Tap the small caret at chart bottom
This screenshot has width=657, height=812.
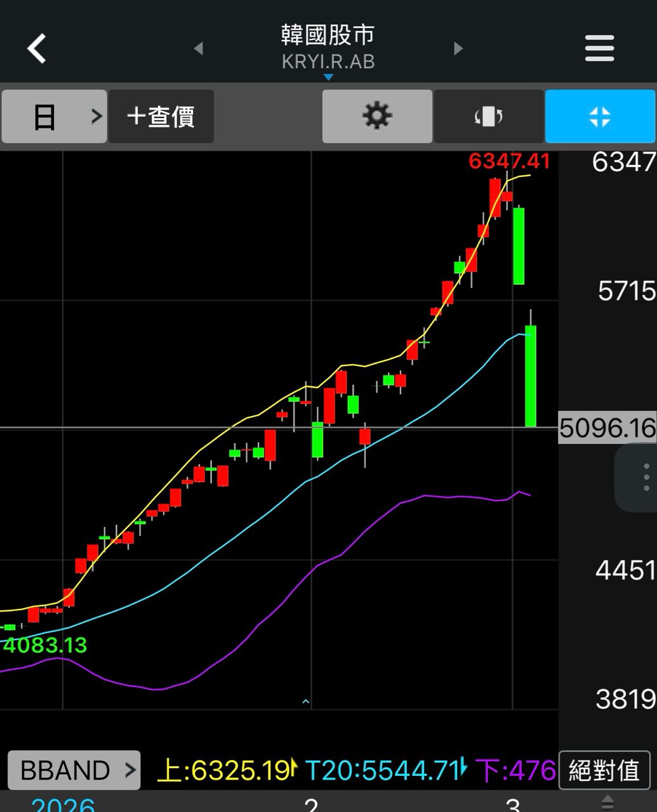306,702
